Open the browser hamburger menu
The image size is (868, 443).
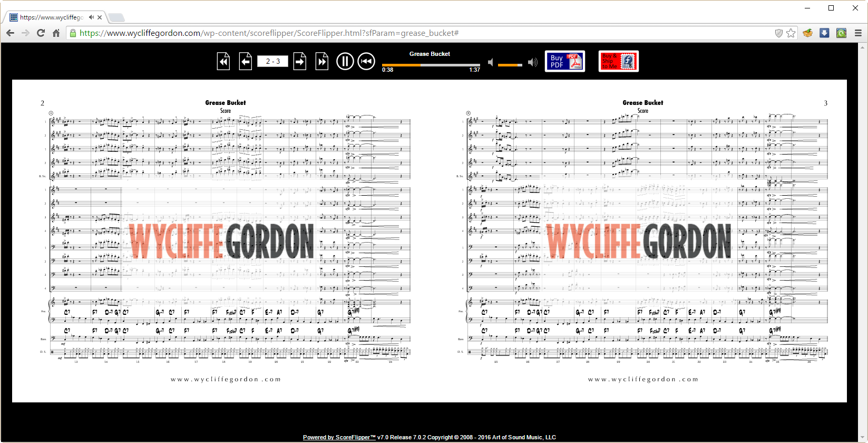[858, 33]
